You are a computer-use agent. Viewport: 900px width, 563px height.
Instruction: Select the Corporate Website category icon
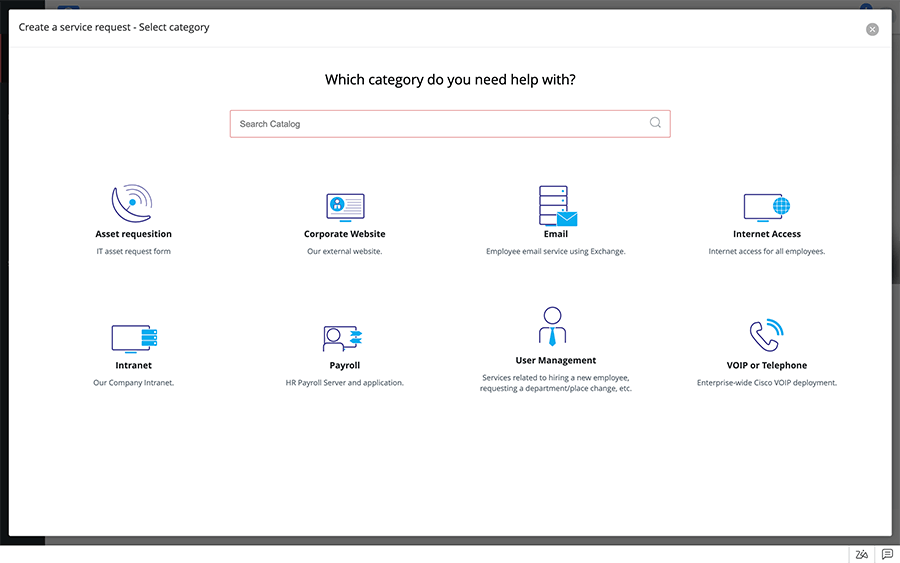tap(345, 206)
